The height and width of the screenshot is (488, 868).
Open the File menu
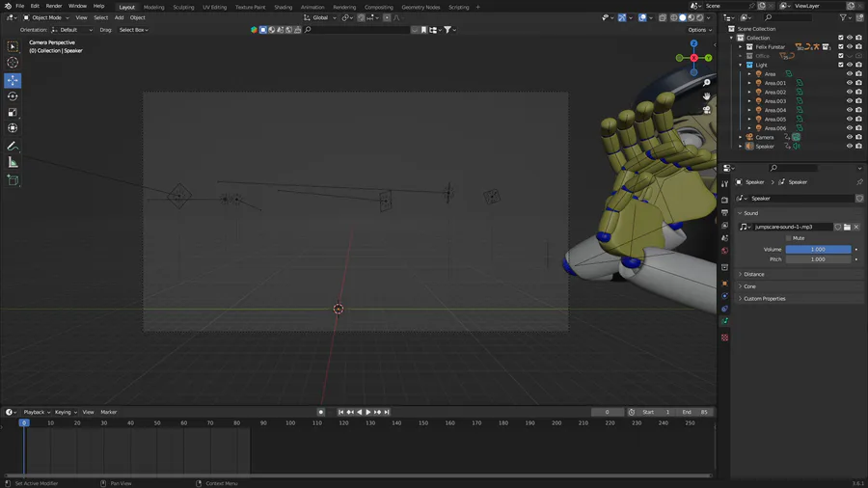20,6
